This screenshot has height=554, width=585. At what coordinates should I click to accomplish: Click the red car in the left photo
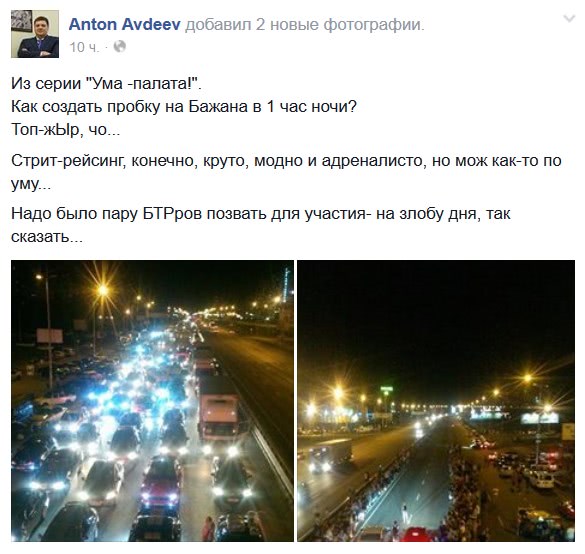click(162, 483)
